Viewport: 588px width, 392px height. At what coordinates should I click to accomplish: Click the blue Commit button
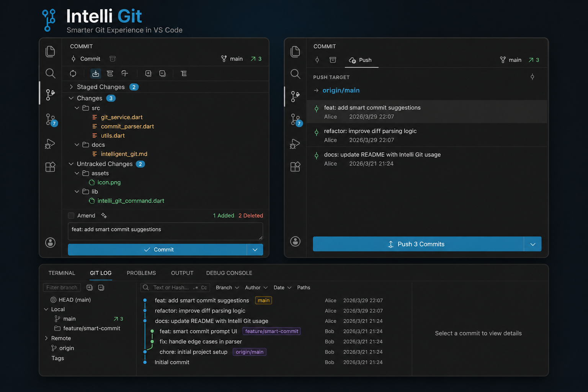pos(157,250)
